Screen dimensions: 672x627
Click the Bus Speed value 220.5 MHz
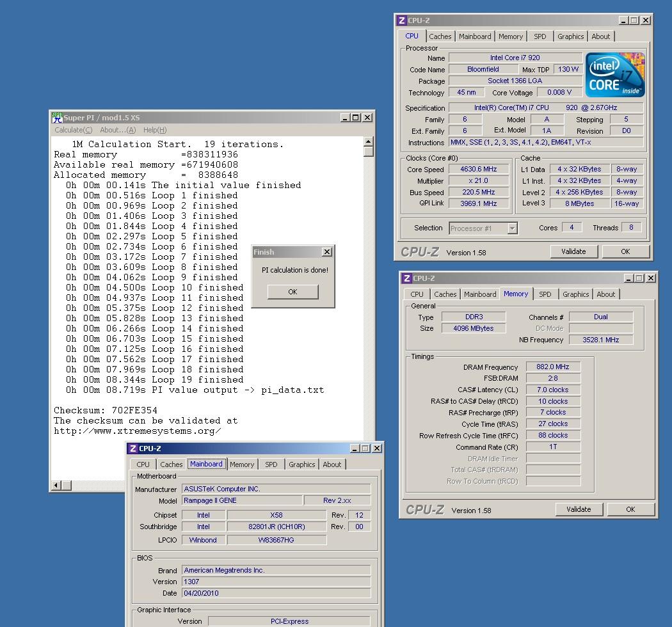pyautogui.click(x=479, y=193)
